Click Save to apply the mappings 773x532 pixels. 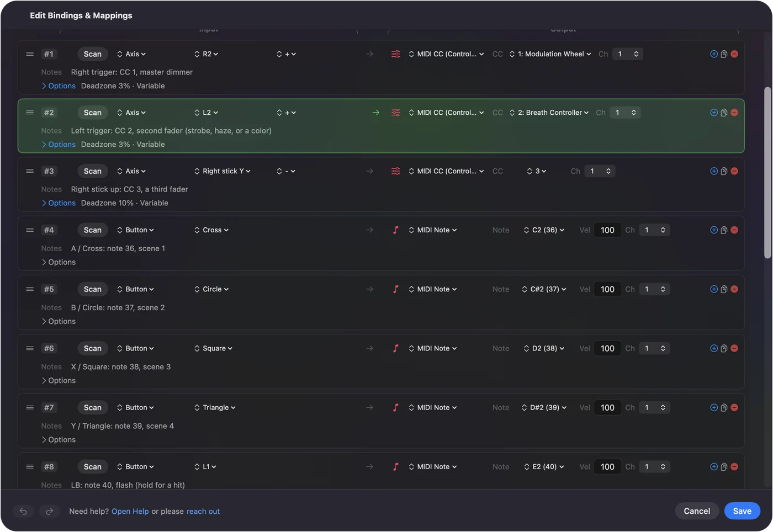[x=742, y=511]
